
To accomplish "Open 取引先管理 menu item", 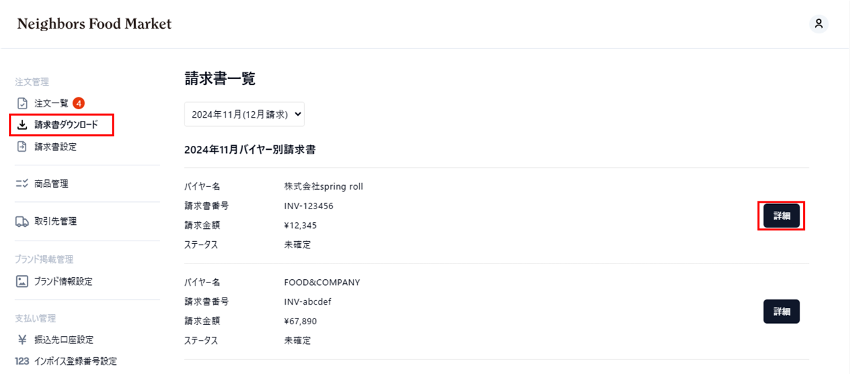I will [x=47, y=221].
